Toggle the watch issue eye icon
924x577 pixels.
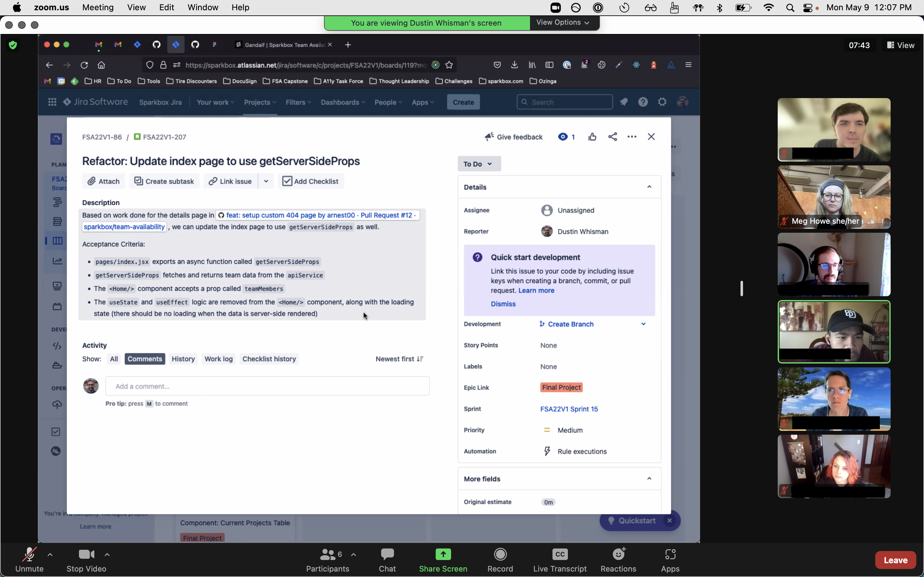coord(562,137)
